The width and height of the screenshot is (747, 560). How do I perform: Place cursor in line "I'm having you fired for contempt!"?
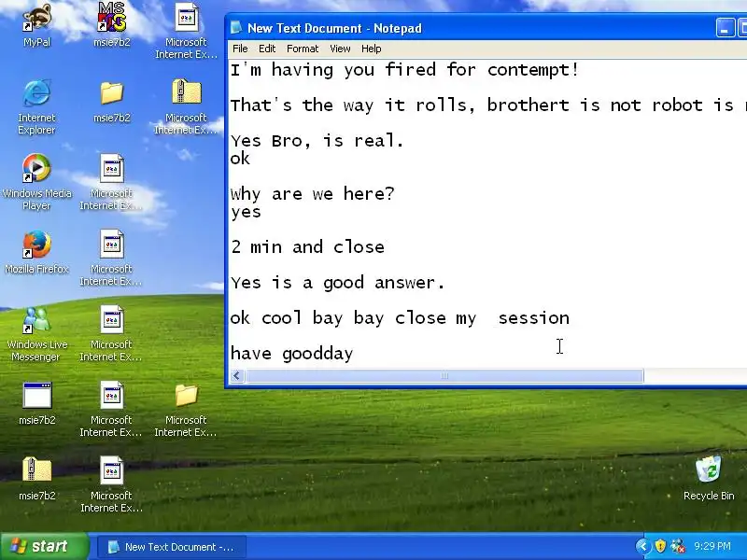405,70
